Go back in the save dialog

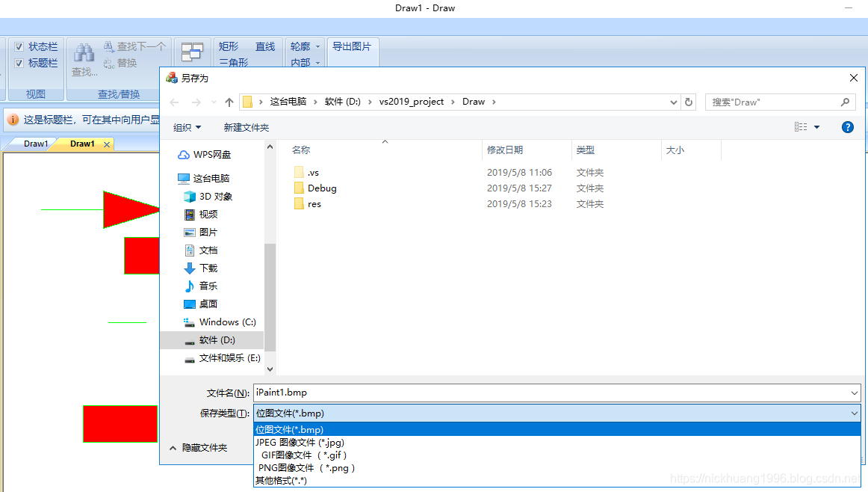174,102
